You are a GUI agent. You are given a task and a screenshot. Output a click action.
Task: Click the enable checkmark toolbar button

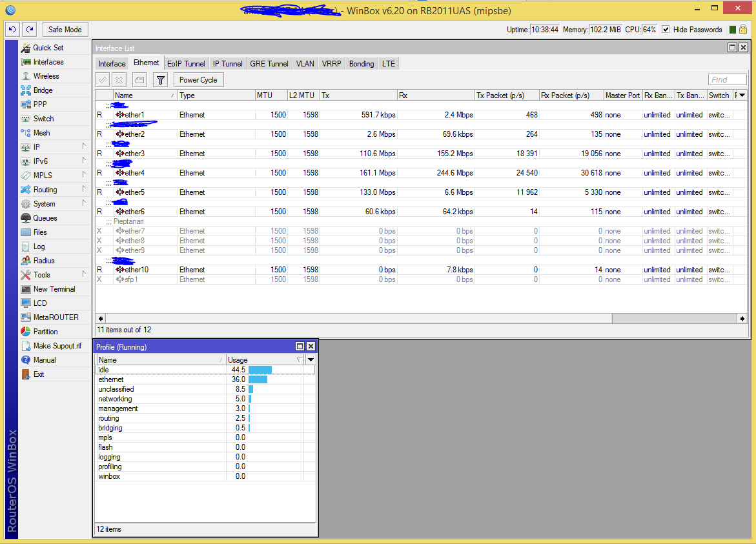pyautogui.click(x=103, y=80)
